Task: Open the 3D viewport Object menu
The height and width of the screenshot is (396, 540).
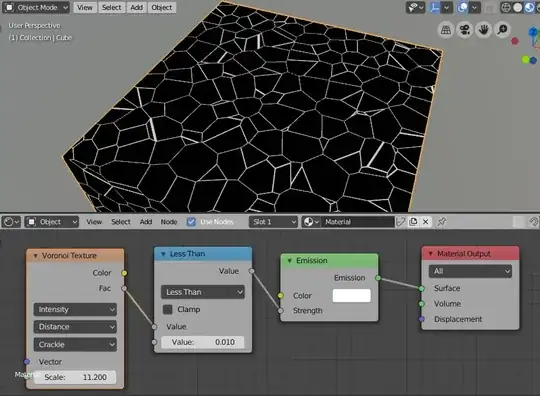Action: (162, 8)
